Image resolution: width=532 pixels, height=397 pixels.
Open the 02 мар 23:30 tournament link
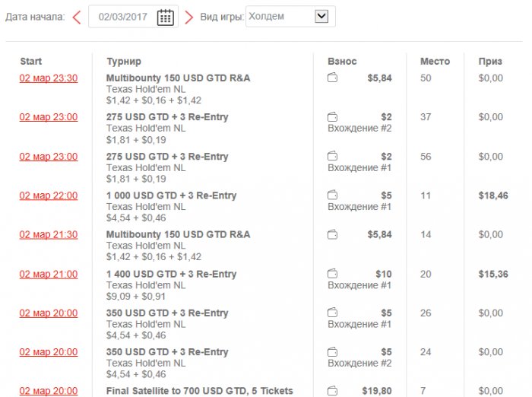click(48, 78)
